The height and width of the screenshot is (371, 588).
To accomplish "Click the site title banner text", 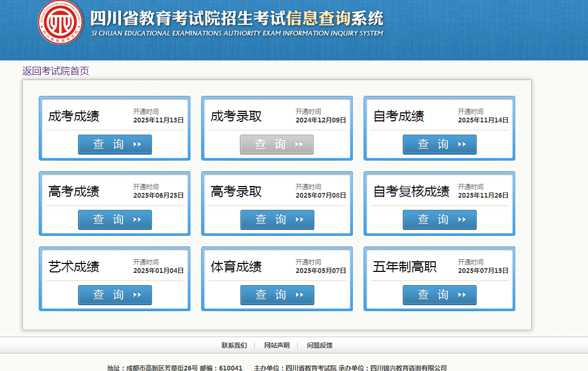I will (x=236, y=19).
